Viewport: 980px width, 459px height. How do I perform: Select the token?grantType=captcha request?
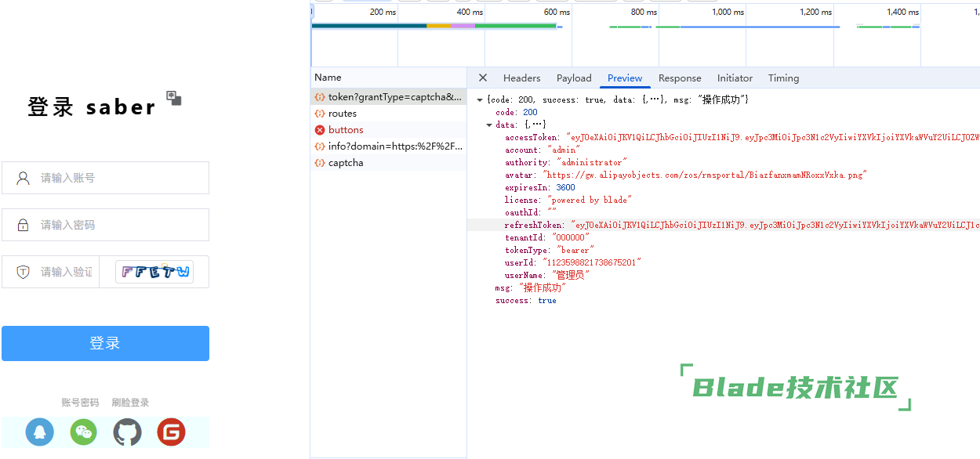(389, 97)
